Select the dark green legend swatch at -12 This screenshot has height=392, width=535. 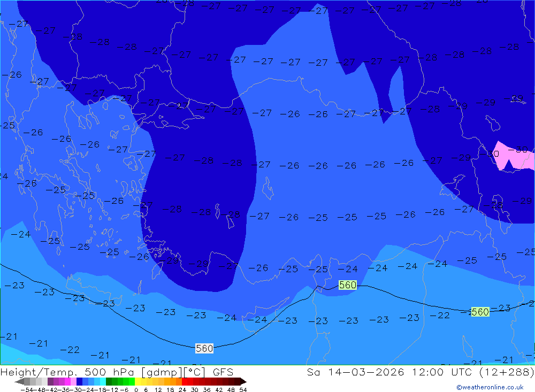[109, 381]
